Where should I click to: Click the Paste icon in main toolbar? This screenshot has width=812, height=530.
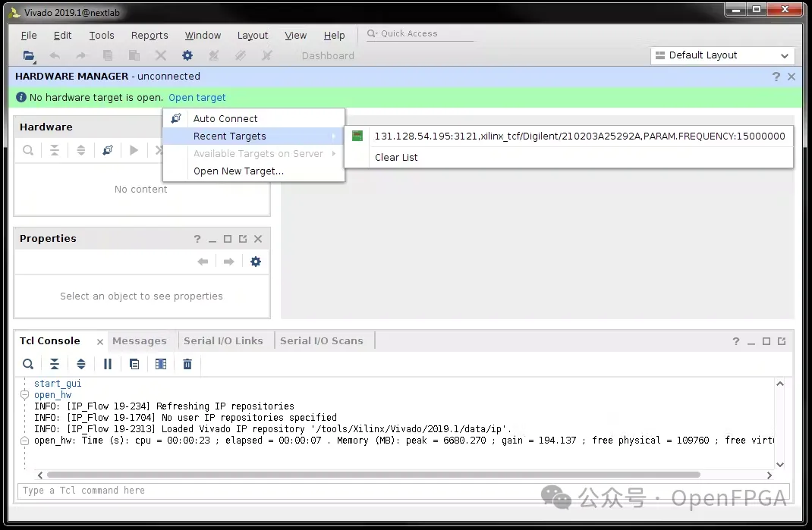[x=134, y=55]
